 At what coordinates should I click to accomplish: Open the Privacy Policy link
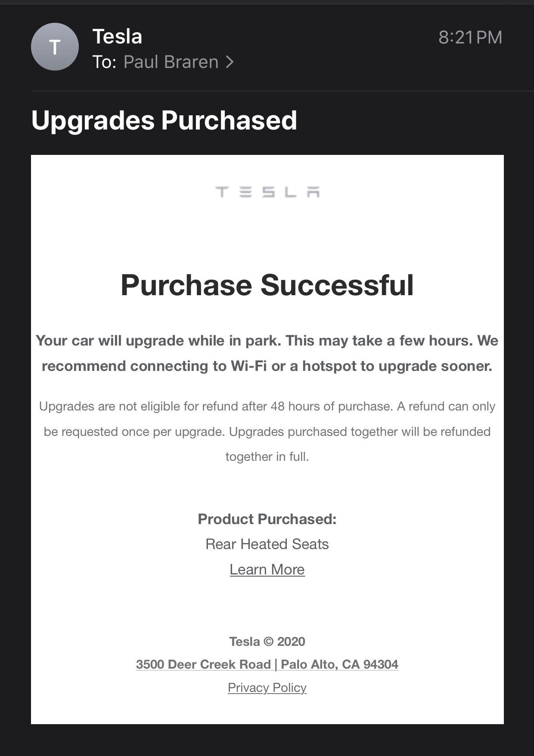click(267, 687)
